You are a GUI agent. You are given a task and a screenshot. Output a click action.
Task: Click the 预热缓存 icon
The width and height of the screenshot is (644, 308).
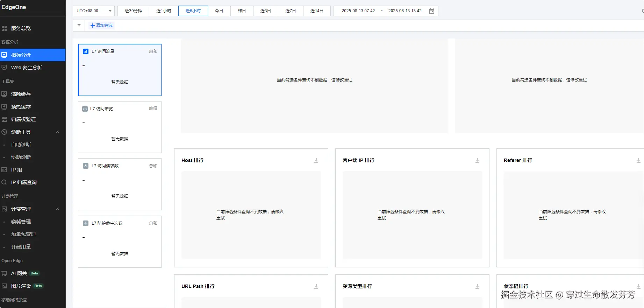click(x=4, y=107)
